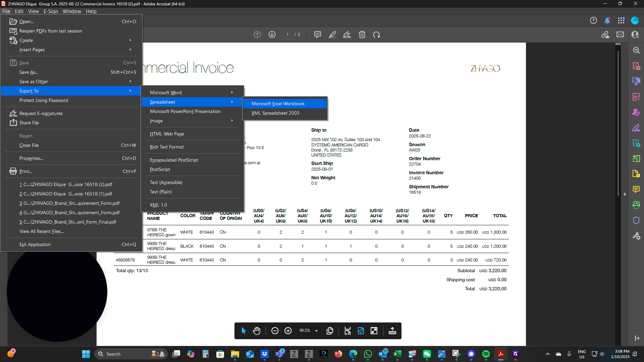Image resolution: width=644 pixels, height=362 pixels.
Task: Select the hand pan tool
Action: click(x=257, y=331)
